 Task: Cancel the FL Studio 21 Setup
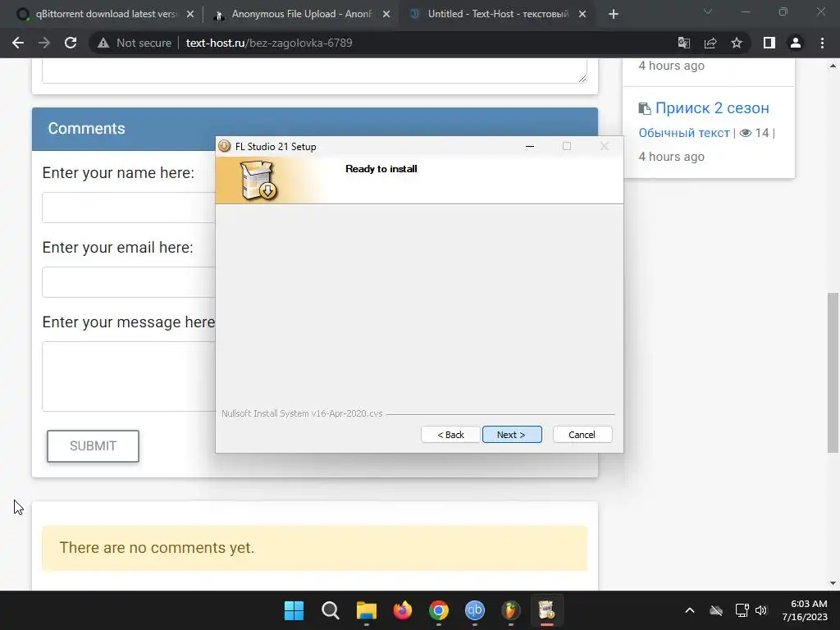point(582,435)
